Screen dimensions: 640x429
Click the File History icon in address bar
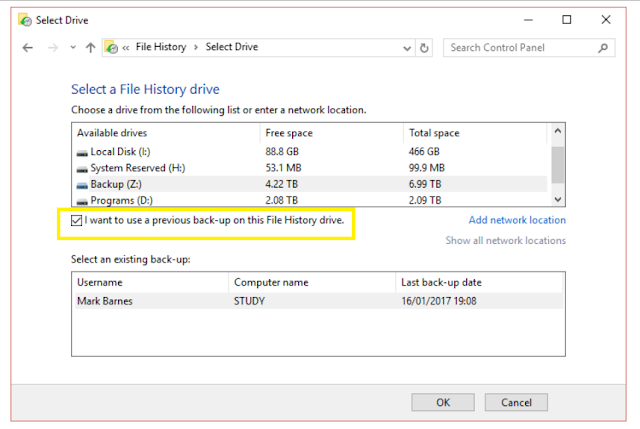(111, 47)
